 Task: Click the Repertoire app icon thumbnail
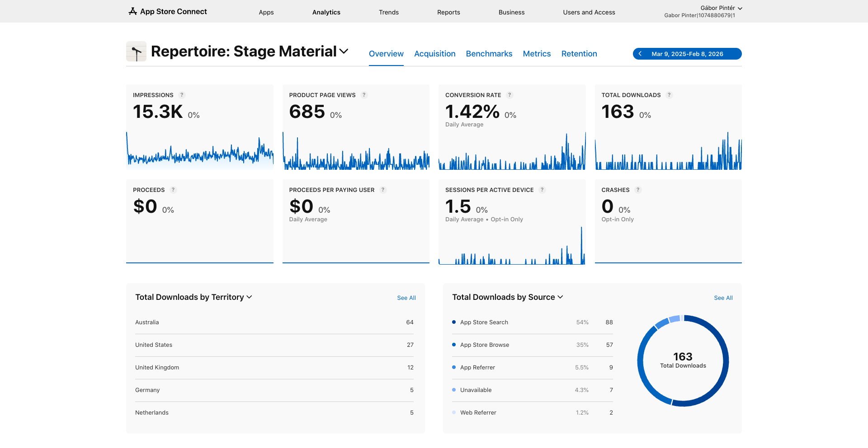tap(136, 51)
